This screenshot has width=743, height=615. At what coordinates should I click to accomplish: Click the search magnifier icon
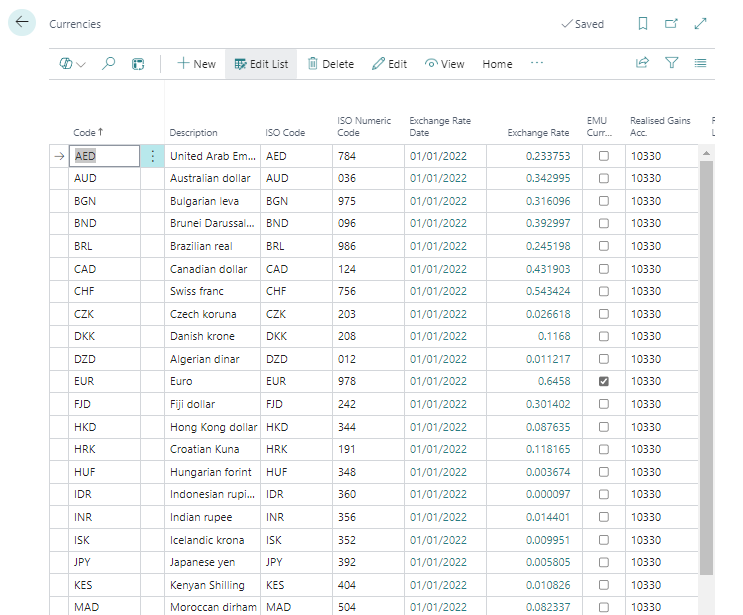click(109, 63)
